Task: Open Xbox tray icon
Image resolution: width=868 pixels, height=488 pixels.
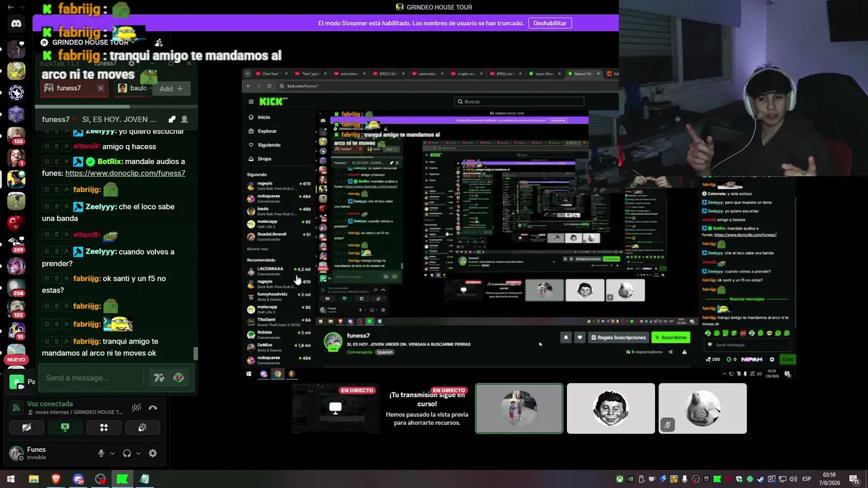Action: point(619,479)
